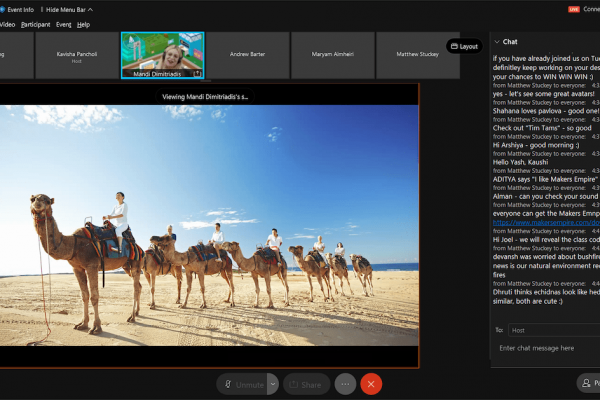Select Matthew Stuckey participant tile
This screenshot has width=600, height=400.
click(415, 54)
